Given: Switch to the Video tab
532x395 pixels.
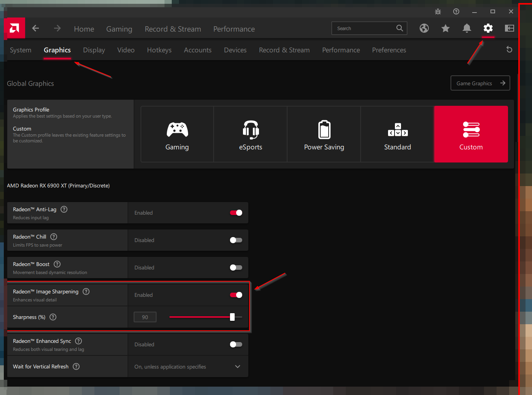Looking at the screenshot, I should (126, 50).
